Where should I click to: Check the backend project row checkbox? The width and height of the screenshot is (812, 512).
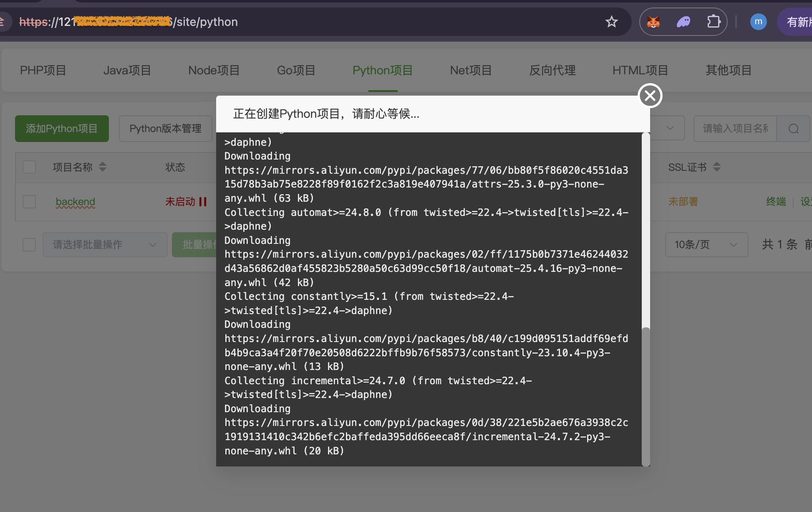click(x=29, y=202)
